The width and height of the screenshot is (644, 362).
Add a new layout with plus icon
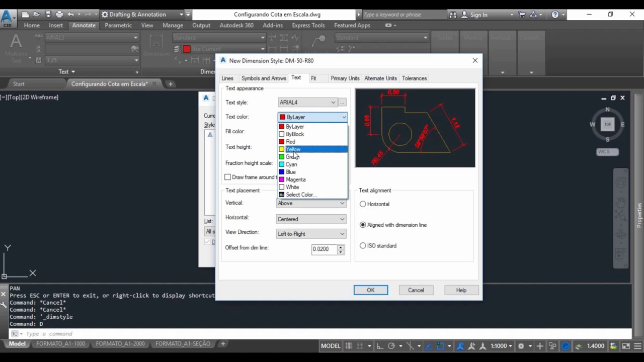pyautogui.click(x=223, y=344)
